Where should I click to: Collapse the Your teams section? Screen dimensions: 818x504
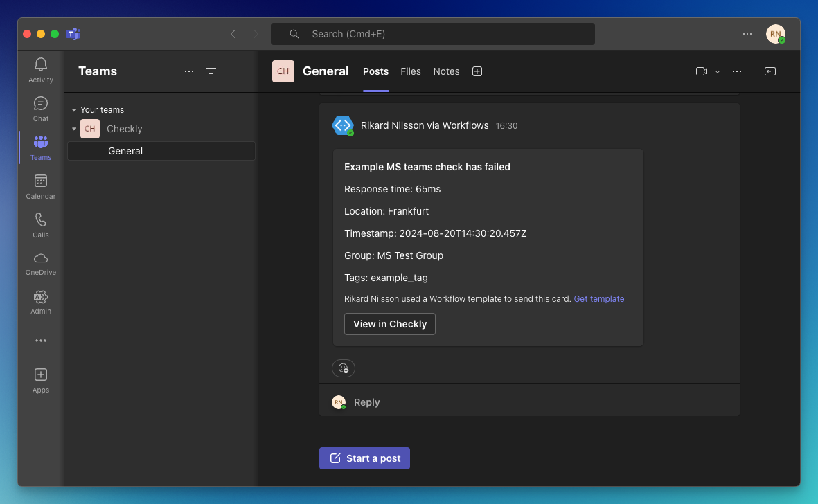click(74, 110)
